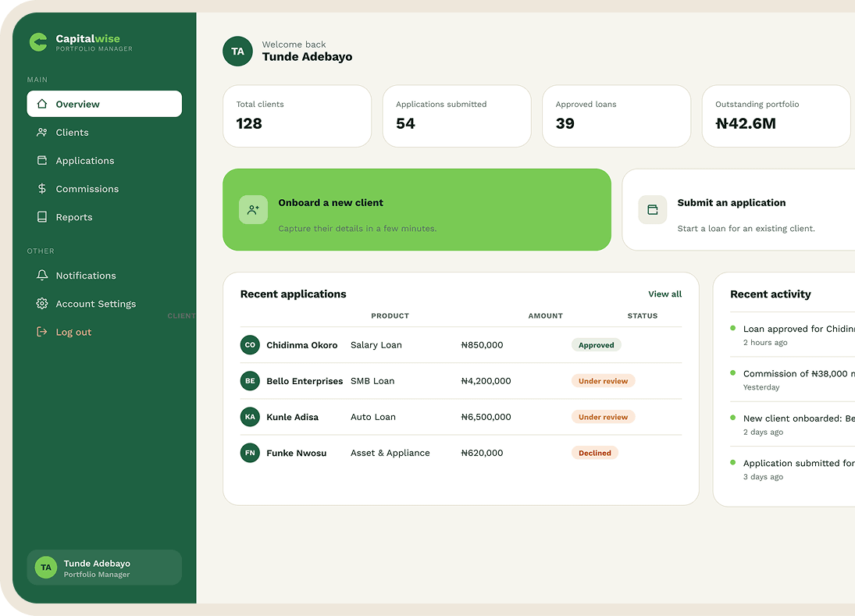855x616 pixels.
Task: Click the Salary Loan product cell
Action: pos(376,344)
